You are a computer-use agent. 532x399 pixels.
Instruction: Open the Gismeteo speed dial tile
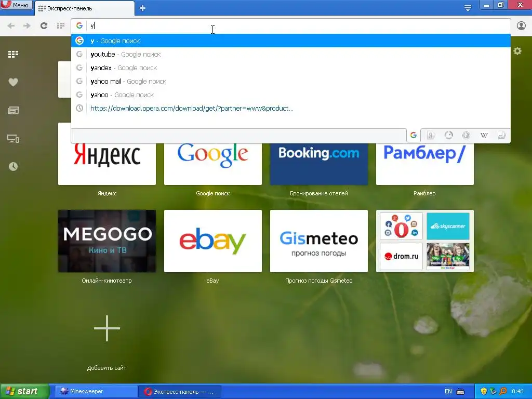coord(319,241)
